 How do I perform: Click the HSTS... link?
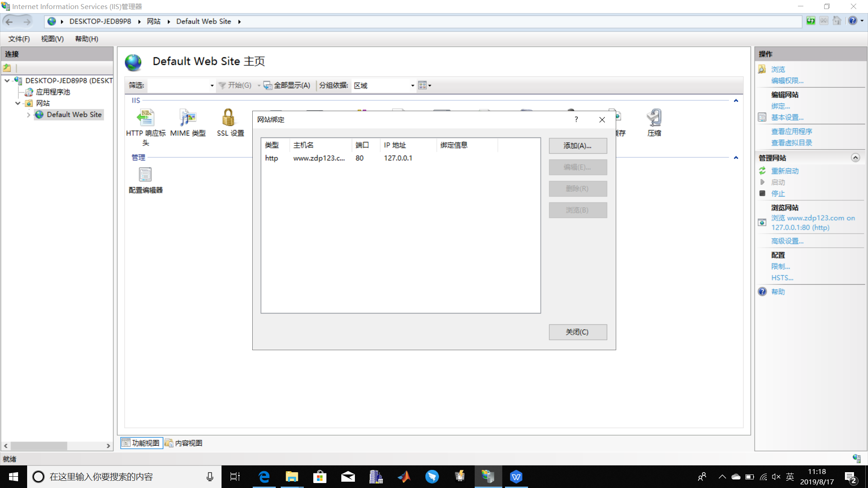[x=782, y=278]
